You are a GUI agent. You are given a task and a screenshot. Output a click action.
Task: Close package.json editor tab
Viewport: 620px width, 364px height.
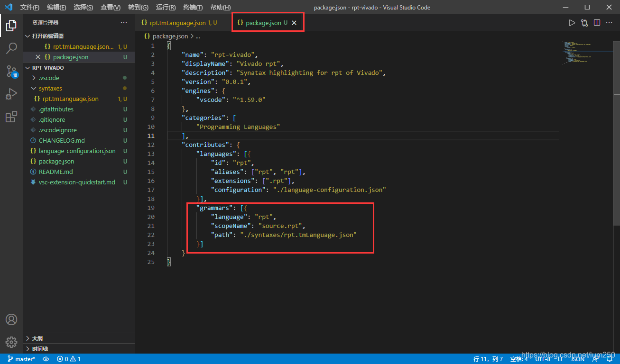coord(294,23)
